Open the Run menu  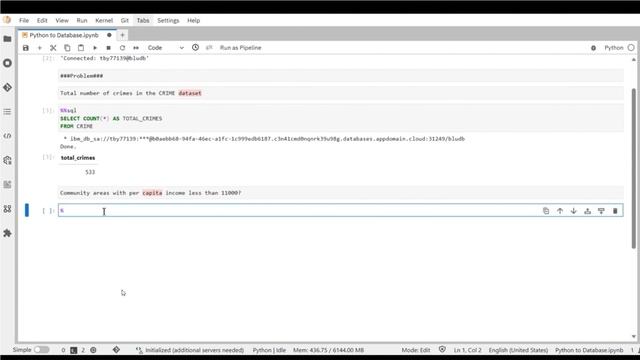(x=82, y=20)
